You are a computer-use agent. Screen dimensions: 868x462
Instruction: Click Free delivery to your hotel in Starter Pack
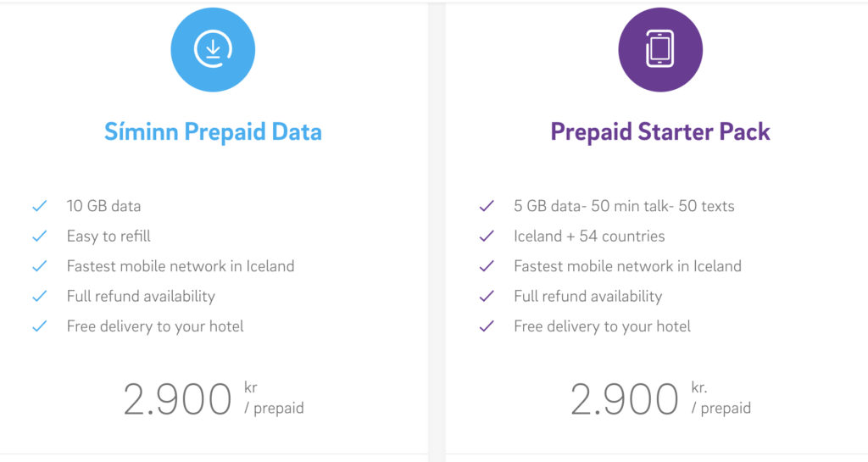pos(603,326)
